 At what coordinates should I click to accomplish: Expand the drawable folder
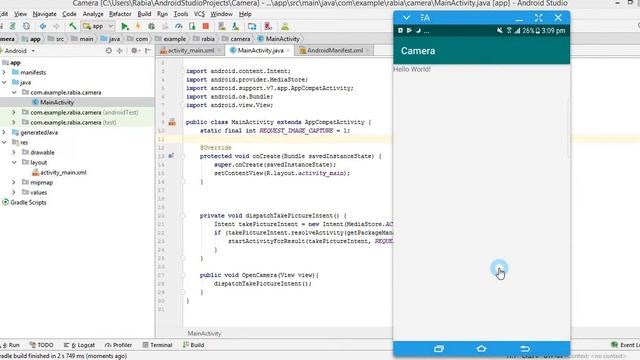pos(14,152)
